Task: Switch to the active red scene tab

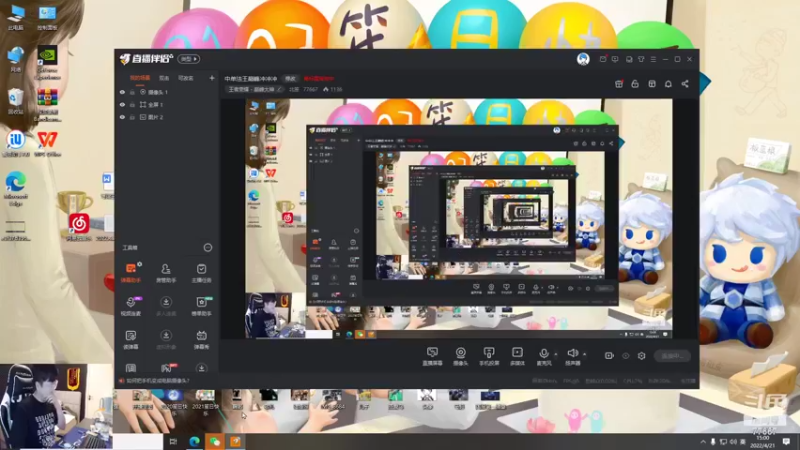Action: tap(140, 78)
